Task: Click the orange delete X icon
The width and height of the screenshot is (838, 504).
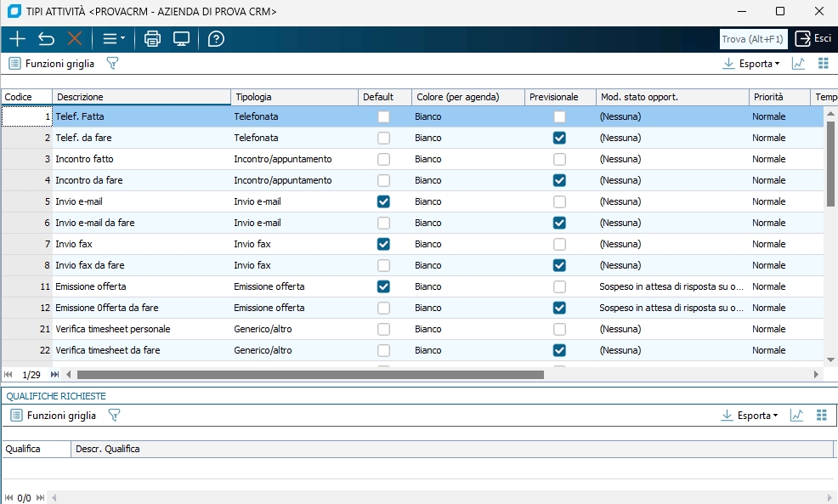Action: point(75,39)
